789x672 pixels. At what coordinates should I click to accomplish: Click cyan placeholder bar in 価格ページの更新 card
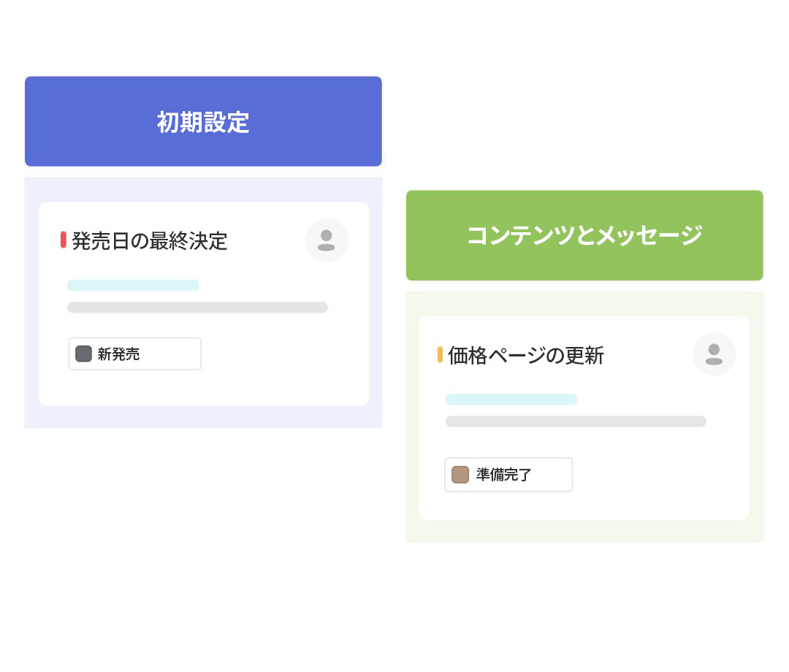(x=511, y=400)
